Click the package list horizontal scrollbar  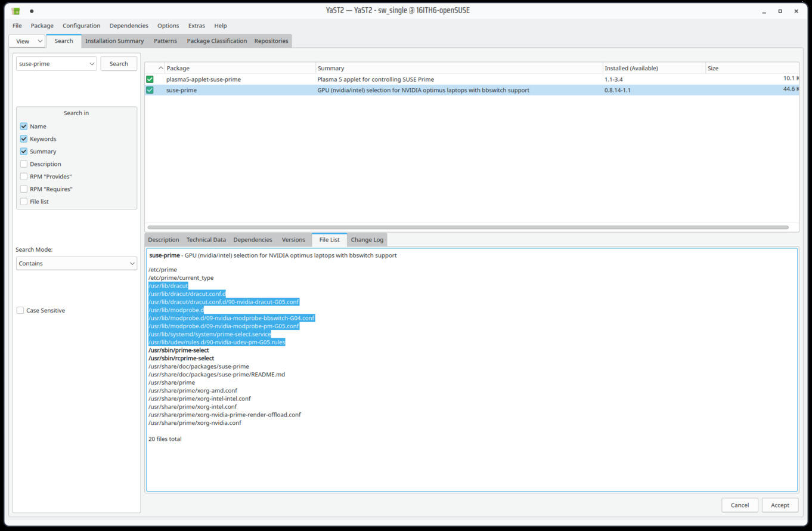[468, 227]
